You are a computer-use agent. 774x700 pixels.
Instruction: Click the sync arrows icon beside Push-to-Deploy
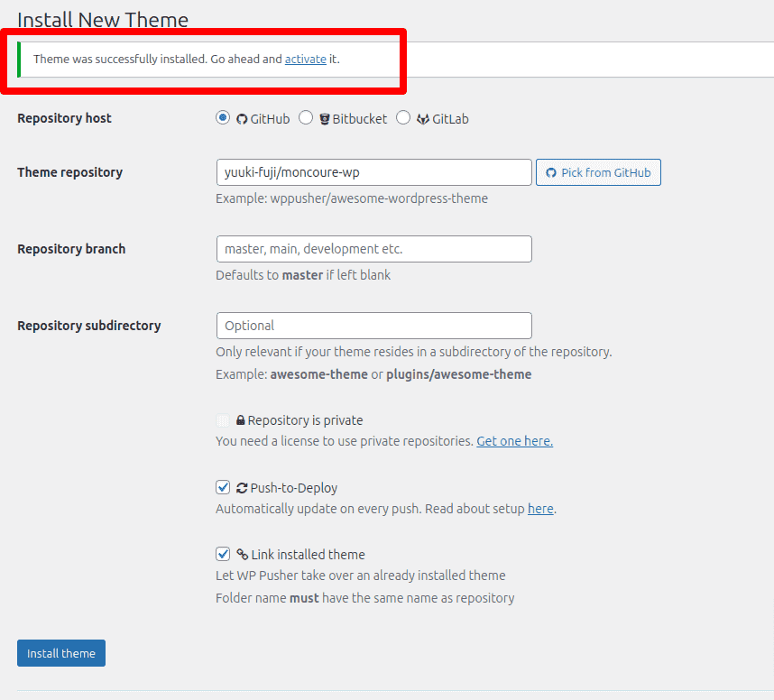coord(242,488)
